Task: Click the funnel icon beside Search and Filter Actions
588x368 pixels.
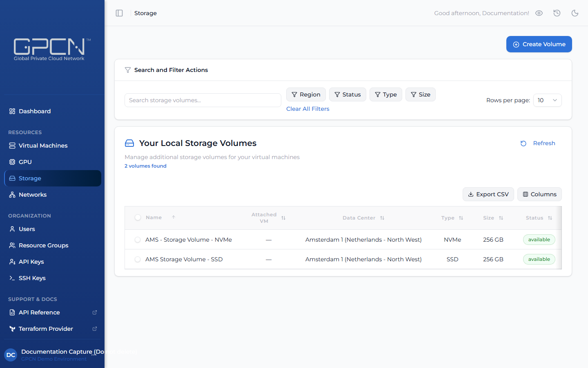Action: [x=128, y=70]
